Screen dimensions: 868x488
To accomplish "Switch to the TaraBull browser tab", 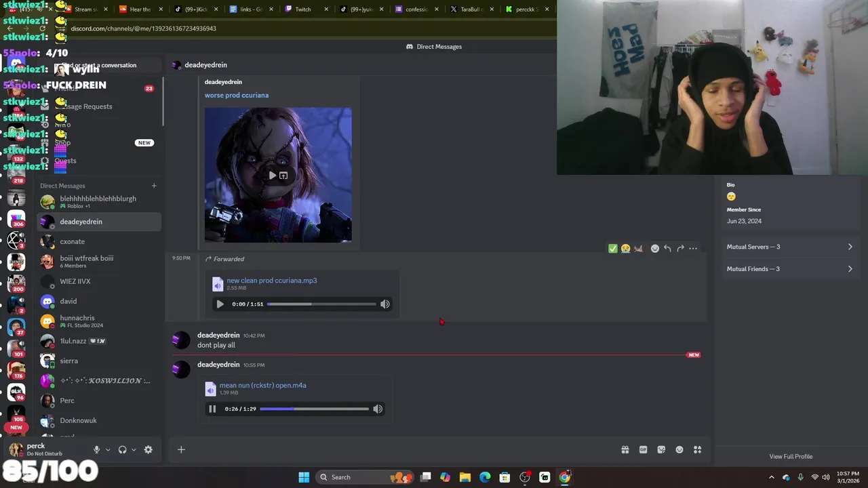I will pos(472,9).
